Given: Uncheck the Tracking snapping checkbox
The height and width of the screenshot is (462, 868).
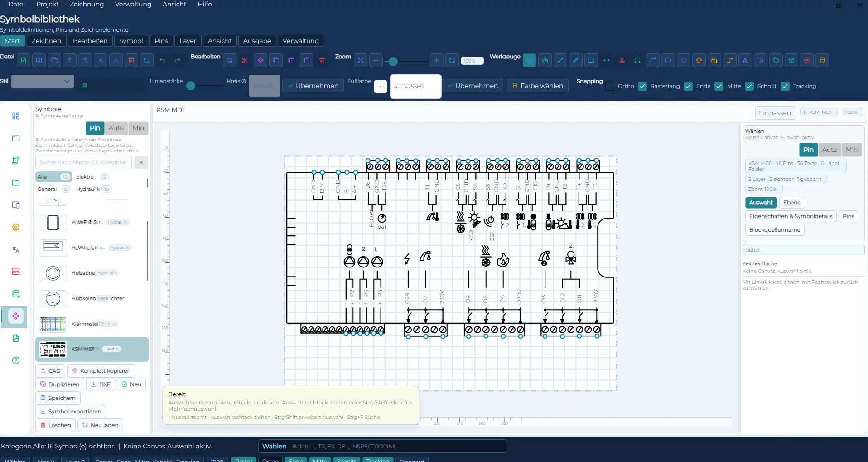Looking at the screenshot, I should tap(785, 86).
